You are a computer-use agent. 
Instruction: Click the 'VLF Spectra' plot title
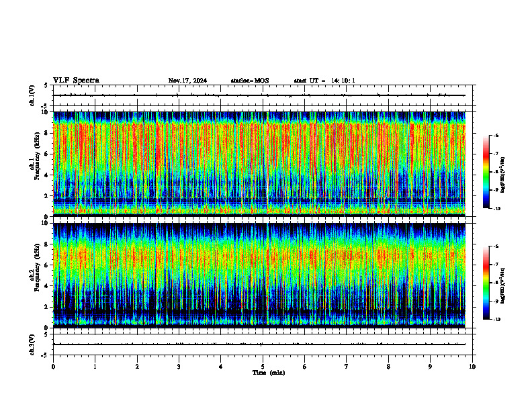click(76, 81)
